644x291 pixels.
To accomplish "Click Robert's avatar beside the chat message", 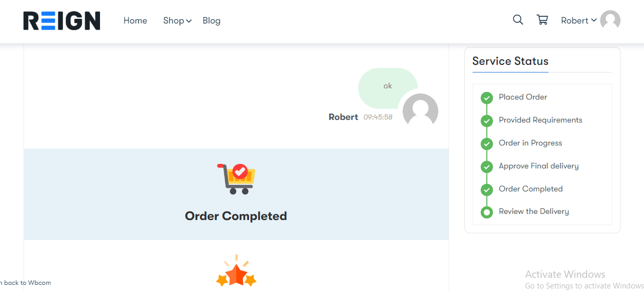I will coord(420,111).
